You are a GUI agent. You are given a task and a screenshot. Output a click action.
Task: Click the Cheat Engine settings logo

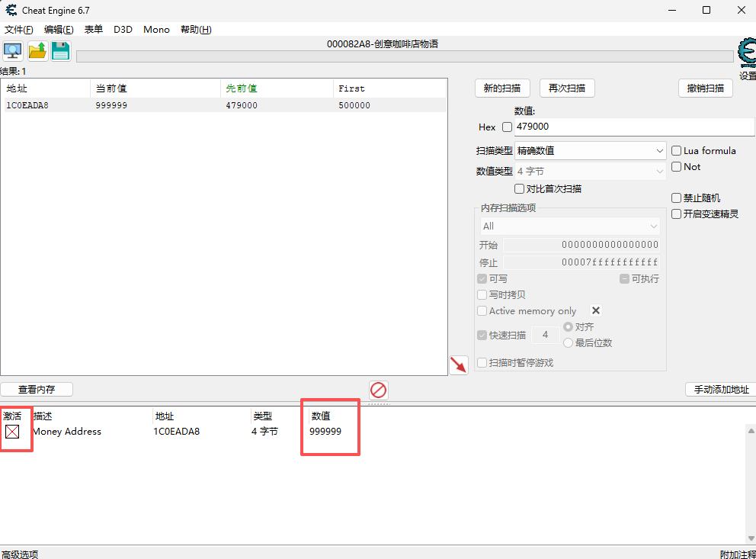click(747, 55)
